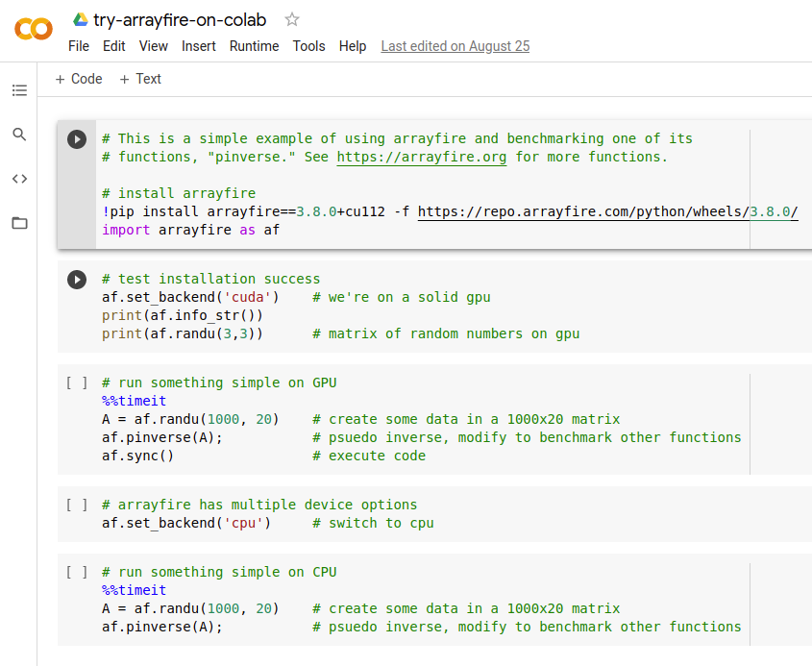Open the Runtime menu
The image size is (812, 666).
(x=254, y=45)
